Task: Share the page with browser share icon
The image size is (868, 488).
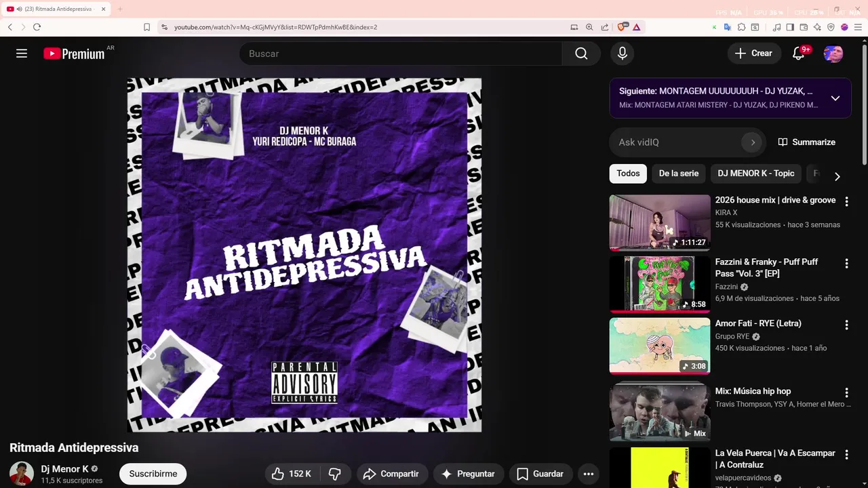Action: (x=604, y=27)
